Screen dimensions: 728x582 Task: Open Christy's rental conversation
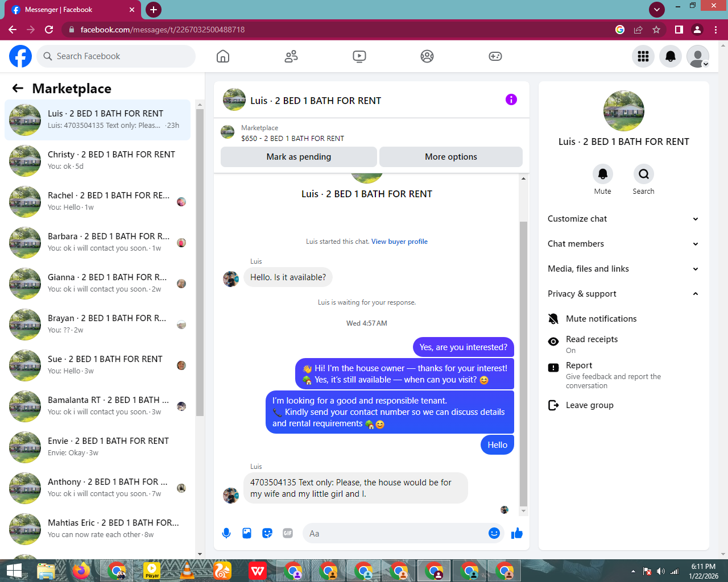point(98,161)
